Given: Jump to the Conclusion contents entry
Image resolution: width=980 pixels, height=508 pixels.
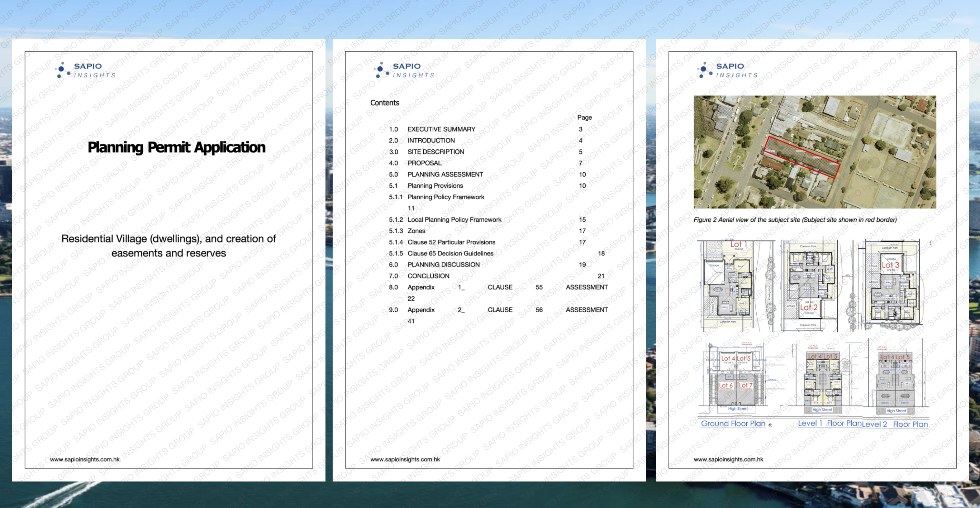Looking at the screenshot, I should (x=428, y=276).
